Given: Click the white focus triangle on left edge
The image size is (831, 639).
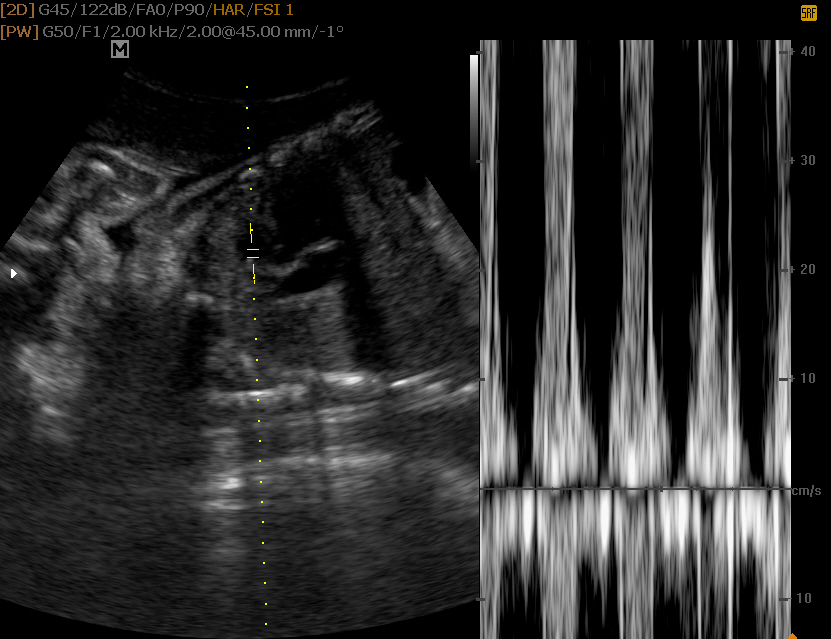Looking at the screenshot, I should click(x=13, y=273).
